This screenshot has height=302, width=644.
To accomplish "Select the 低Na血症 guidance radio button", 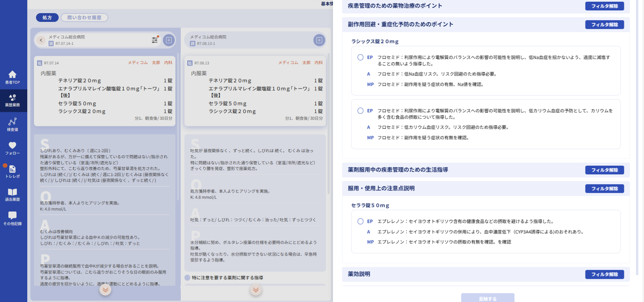I will 360,57.
